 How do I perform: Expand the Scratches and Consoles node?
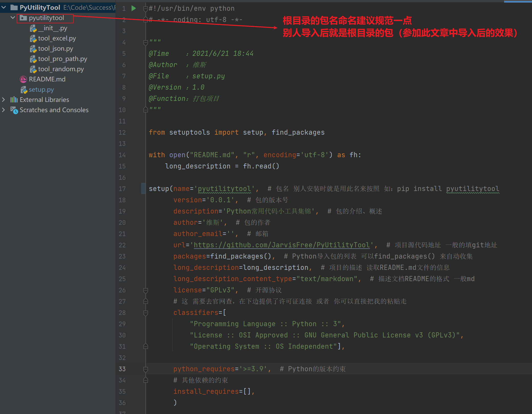click(x=4, y=110)
